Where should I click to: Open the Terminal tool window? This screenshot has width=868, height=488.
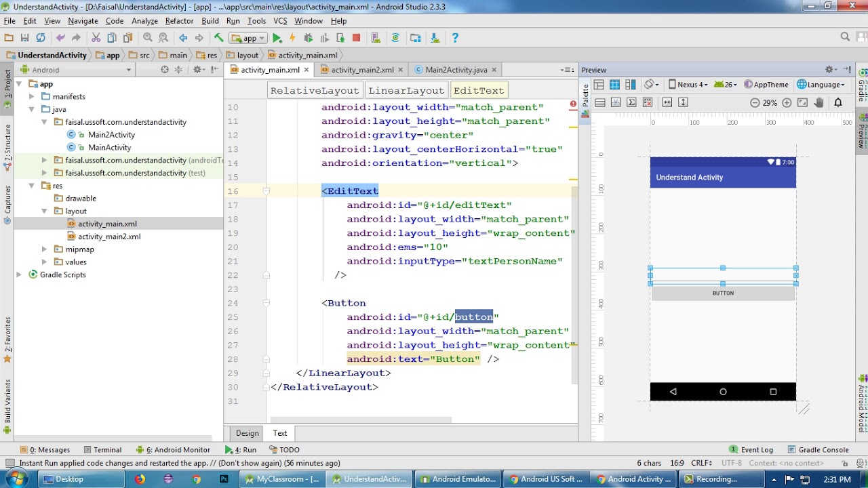pyautogui.click(x=102, y=449)
